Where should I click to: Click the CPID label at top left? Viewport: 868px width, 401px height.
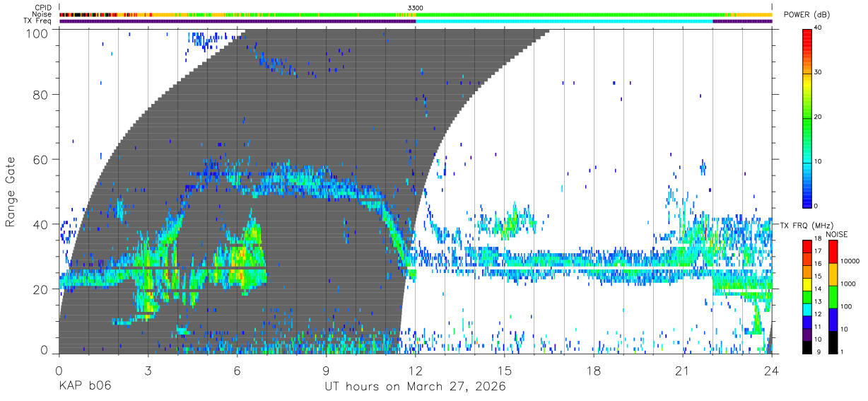coord(42,8)
